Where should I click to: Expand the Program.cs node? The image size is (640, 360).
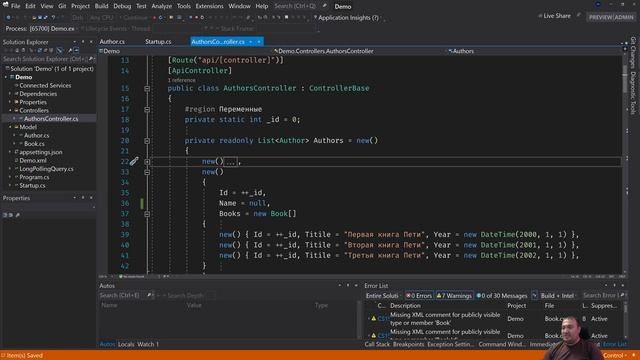point(10,177)
